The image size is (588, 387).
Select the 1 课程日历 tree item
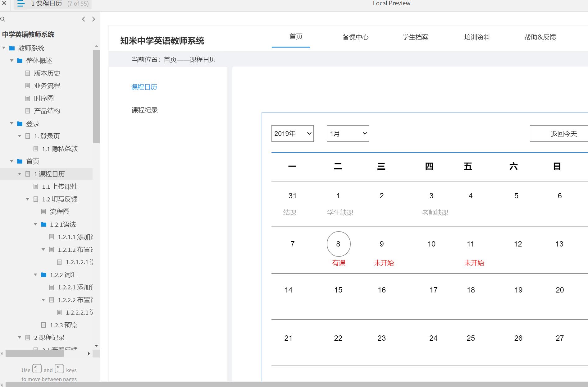46,174
